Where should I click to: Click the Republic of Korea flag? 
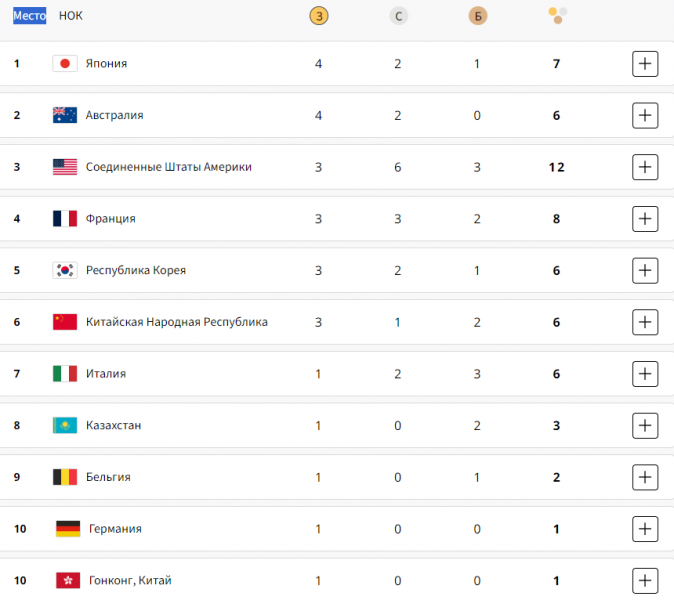(65, 270)
